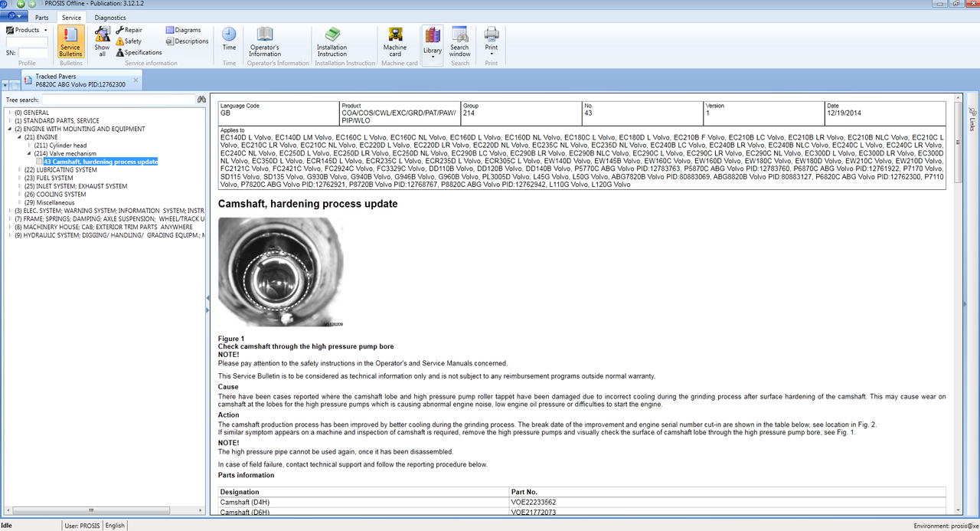Click the part number VOE22233562 cell
The width and height of the screenshot is (980, 531).
pyautogui.click(x=727, y=502)
